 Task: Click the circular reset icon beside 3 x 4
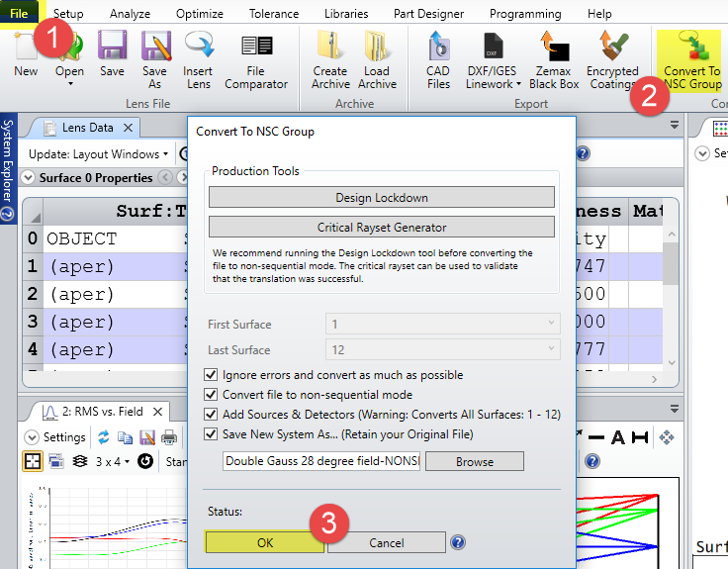click(145, 461)
